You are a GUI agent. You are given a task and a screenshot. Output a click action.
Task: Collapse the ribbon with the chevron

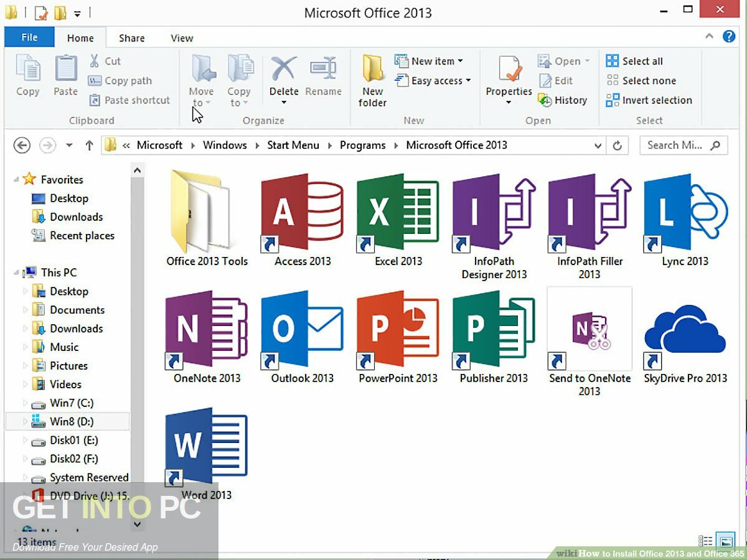[709, 37]
